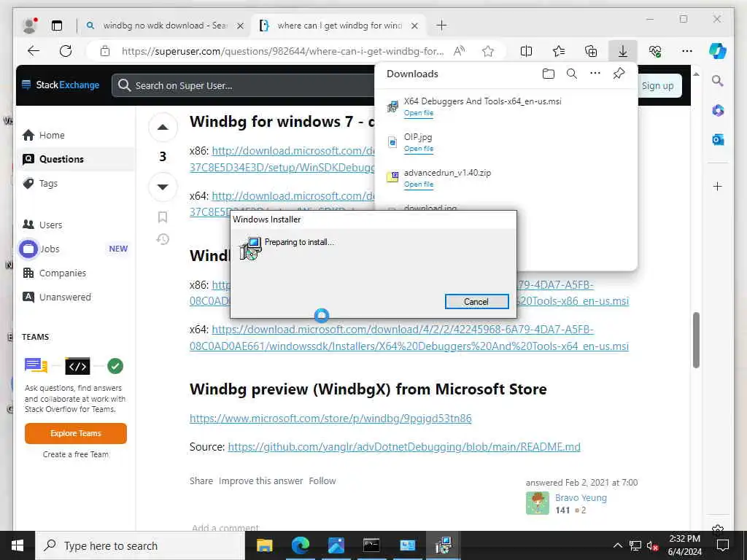This screenshot has width=747, height=560.
Task: Show hidden system tray icons chevron
Action: point(617,545)
